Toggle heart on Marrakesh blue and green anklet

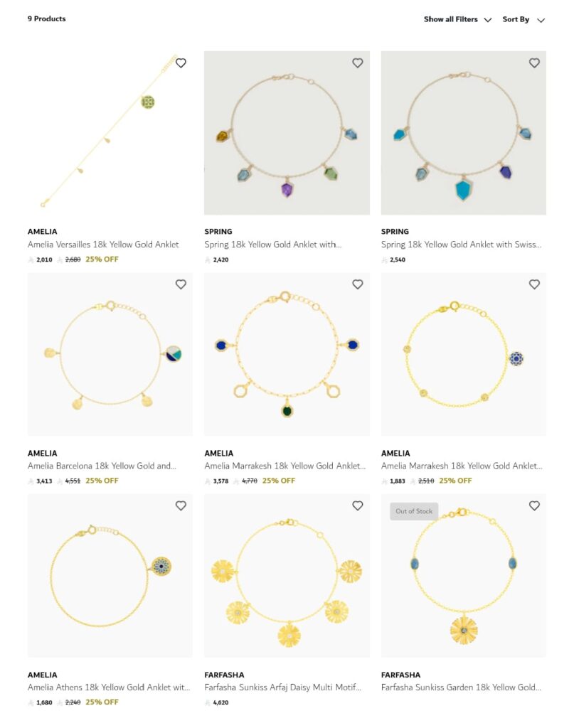357,284
